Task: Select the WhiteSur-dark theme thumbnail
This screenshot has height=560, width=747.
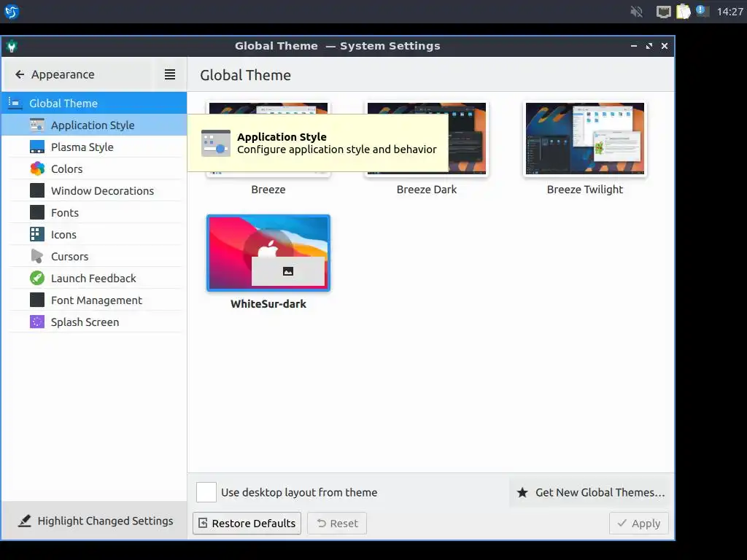Action: 268,253
